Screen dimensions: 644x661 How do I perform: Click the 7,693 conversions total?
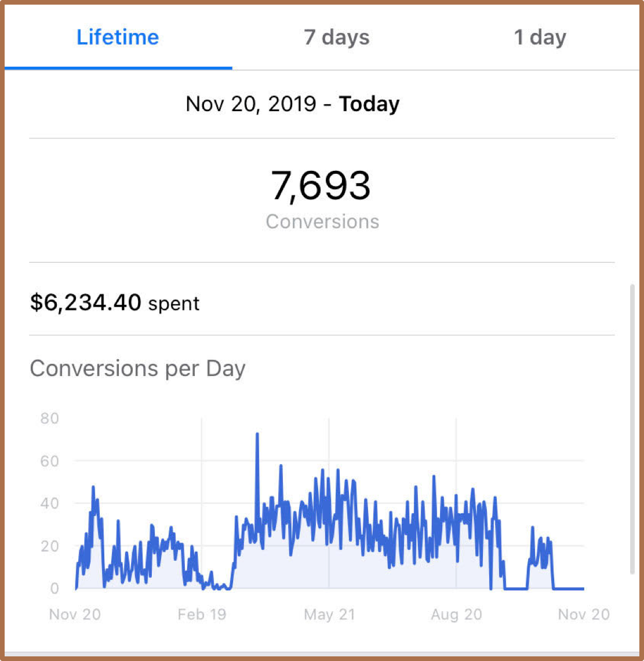pos(321,185)
